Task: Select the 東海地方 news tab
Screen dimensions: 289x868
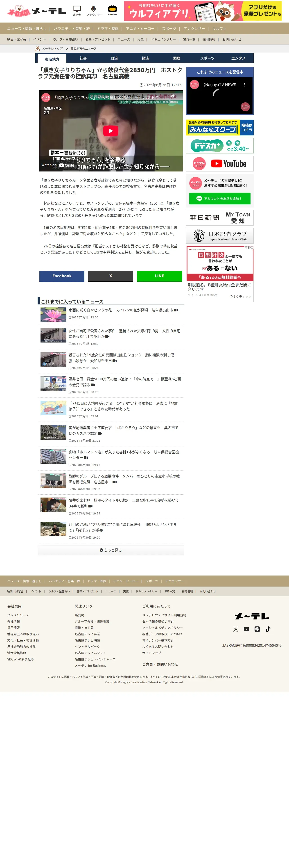Action: pyautogui.click(x=52, y=59)
